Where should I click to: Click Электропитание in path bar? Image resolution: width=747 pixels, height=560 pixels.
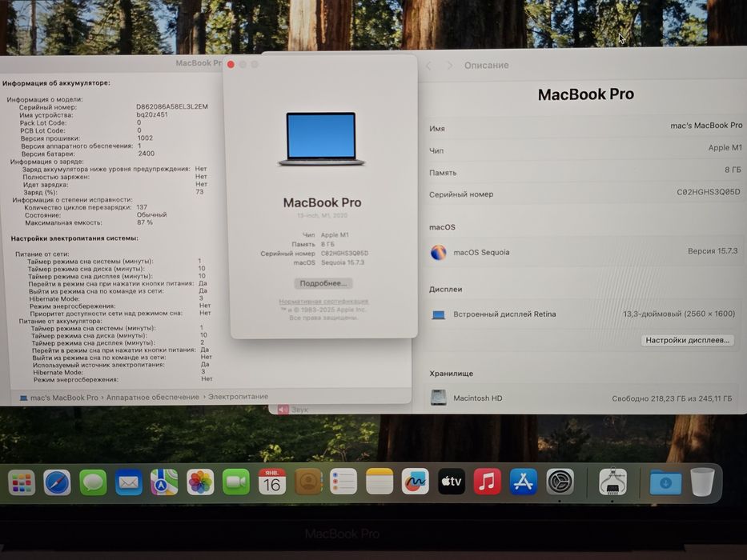point(238,396)
